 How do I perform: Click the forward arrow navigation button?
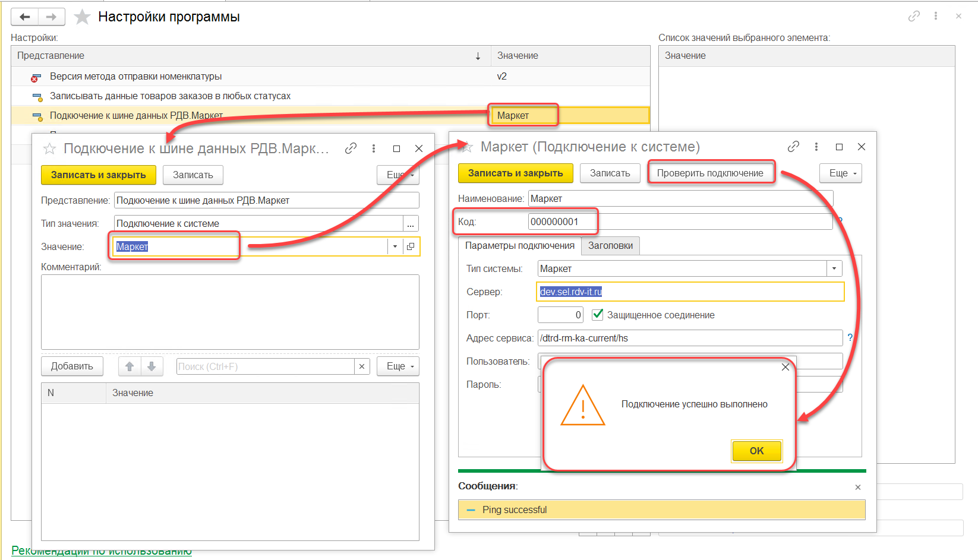pos(52,17)
